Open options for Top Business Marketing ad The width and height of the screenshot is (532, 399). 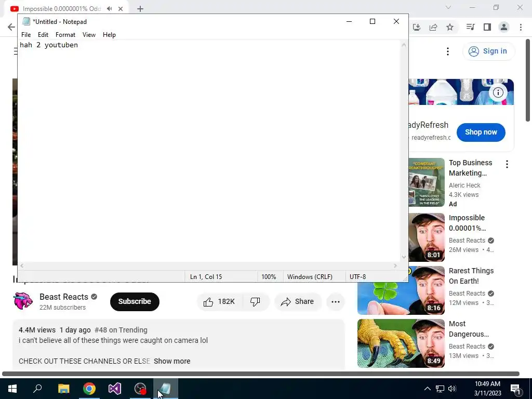coord(507,164)
